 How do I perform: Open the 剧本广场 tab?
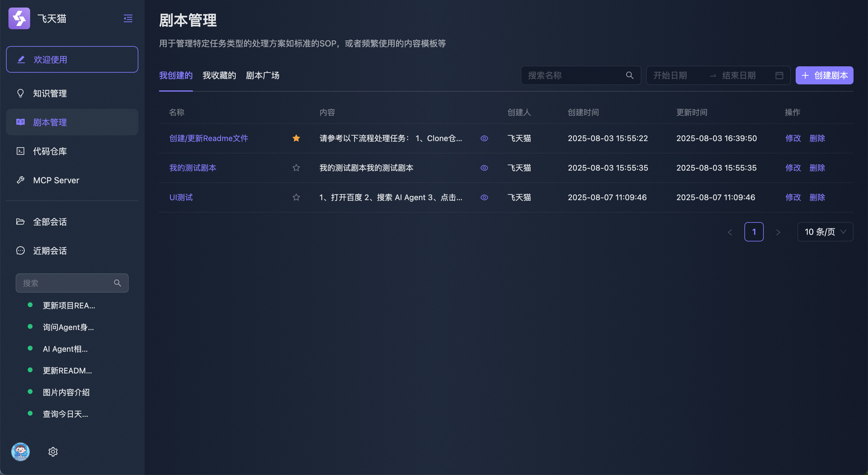(263, 75)
